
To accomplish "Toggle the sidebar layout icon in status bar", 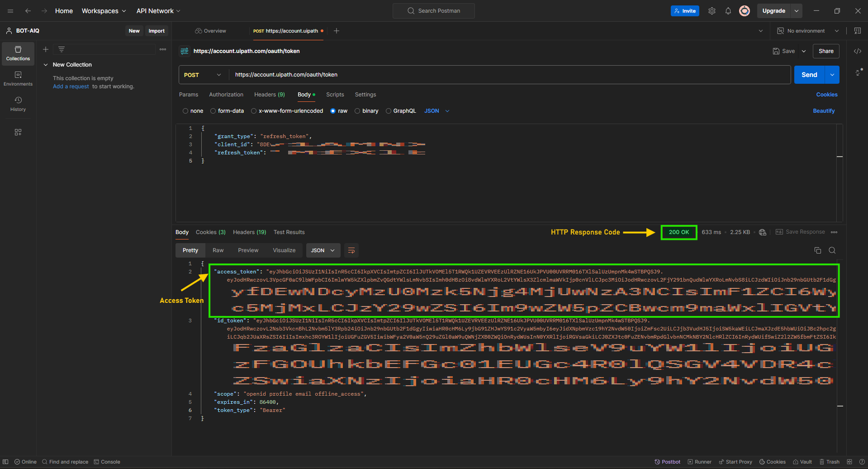I will 5,462.
